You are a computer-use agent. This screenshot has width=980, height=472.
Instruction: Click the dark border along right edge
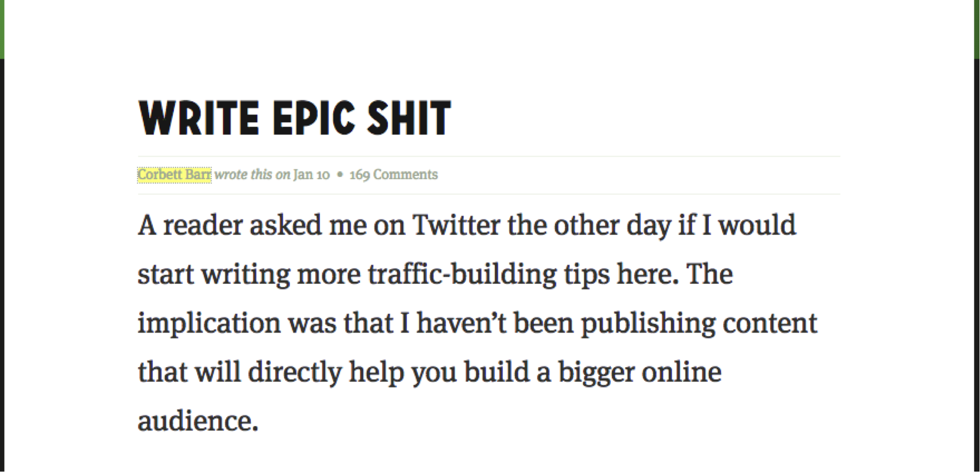[x=977, y=265]
